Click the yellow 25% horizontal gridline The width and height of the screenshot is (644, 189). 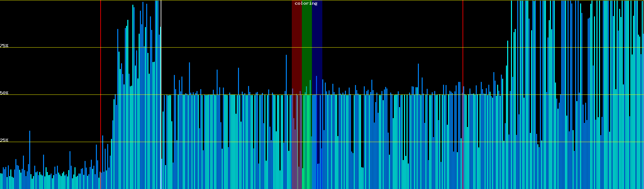pyautogui.click(x=220, y=142)
